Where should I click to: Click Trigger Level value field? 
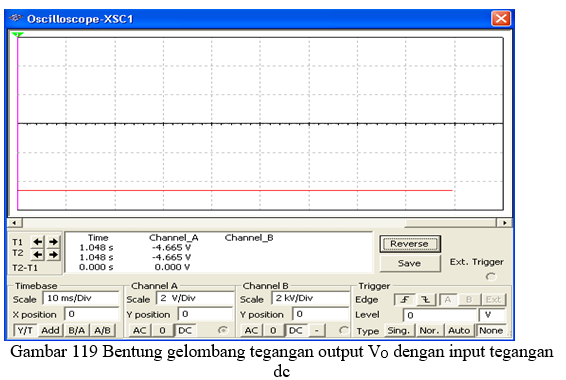click(440, 315)
